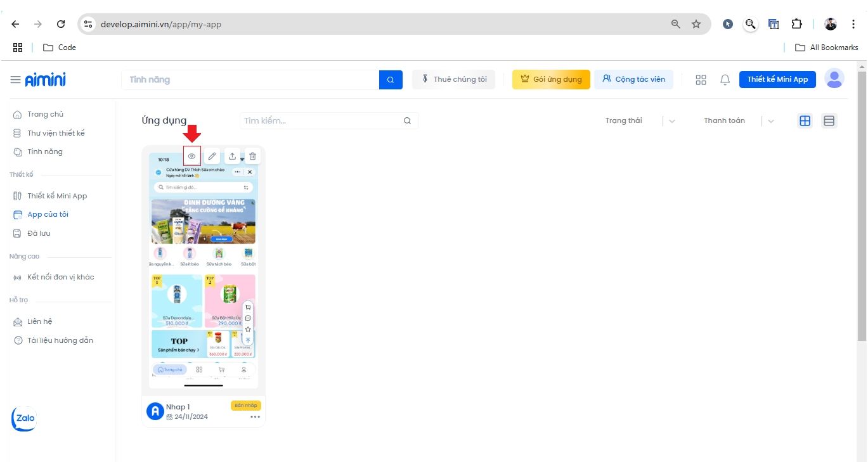Click the blue search button in header

(391, 80)
